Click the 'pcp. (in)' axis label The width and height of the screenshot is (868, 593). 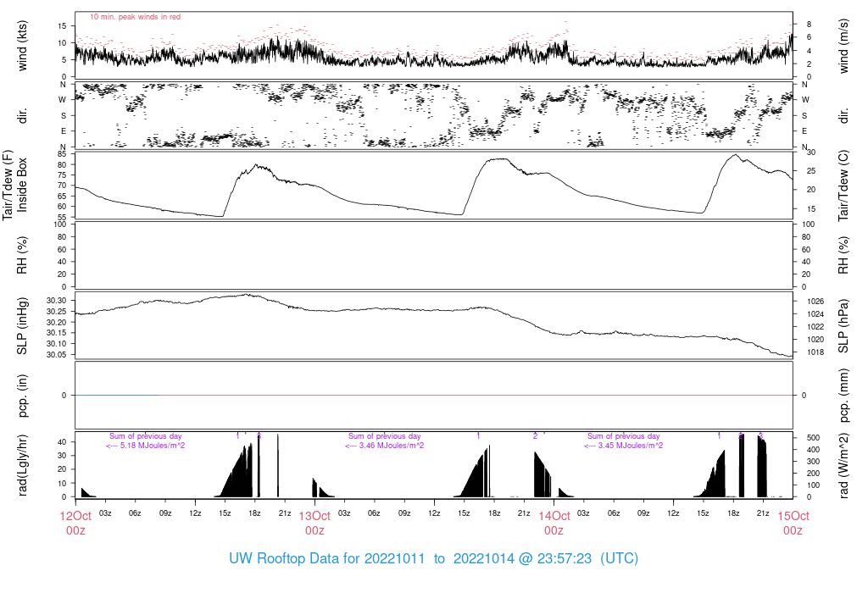(22, 396)
